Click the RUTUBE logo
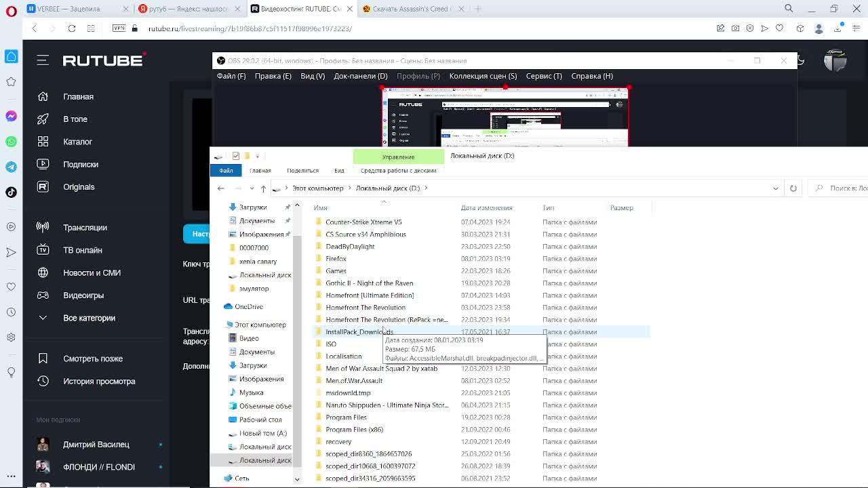This screenshot has height=488, width=868. [103, 60]
